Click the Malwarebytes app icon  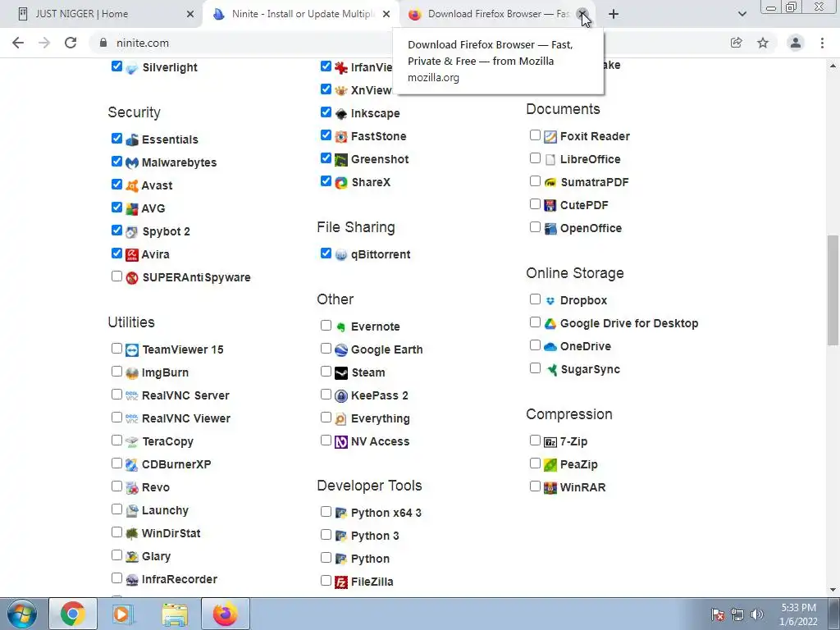click(x=132, y=162)
